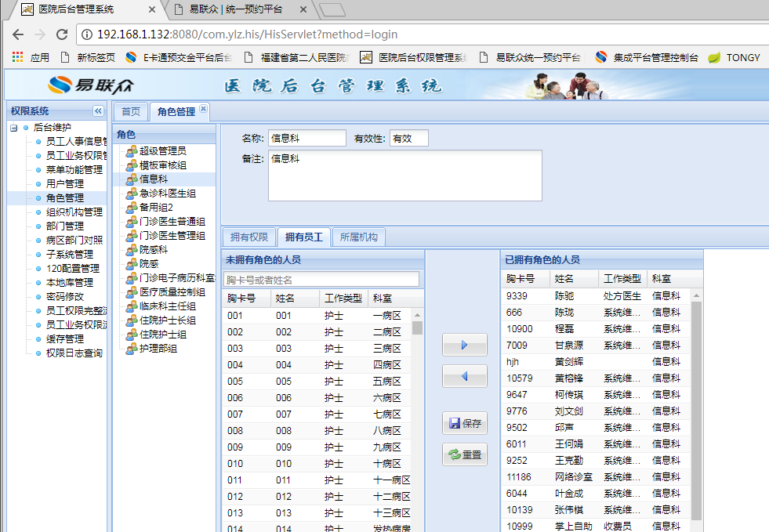
Task: Focus the browser address bar URL
Action: pos(247,34)
